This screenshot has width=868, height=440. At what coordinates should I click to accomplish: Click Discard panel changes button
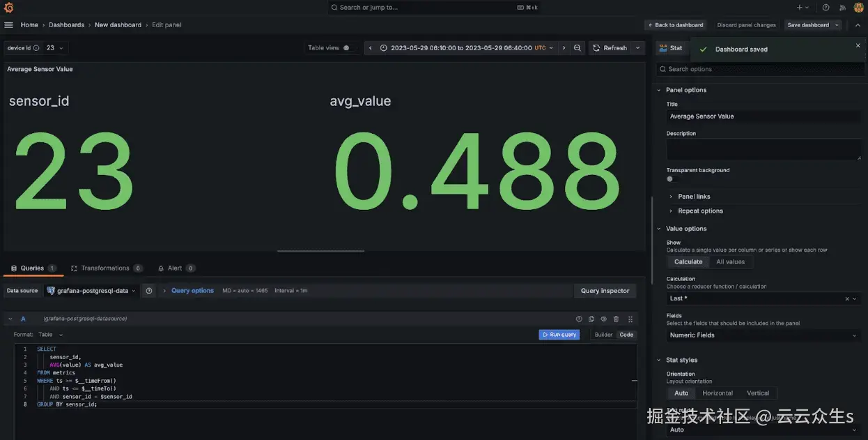pos(746,25)
